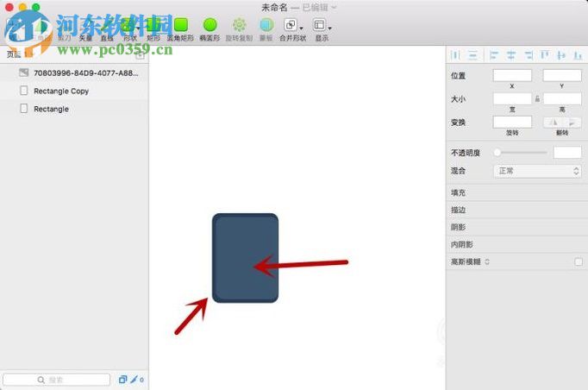This screenshot has height=390, width=588.
Task: Click the X position input field
Action: 512,75
